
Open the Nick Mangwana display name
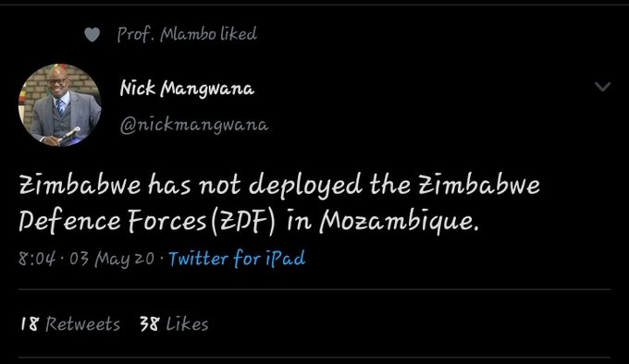187,88
